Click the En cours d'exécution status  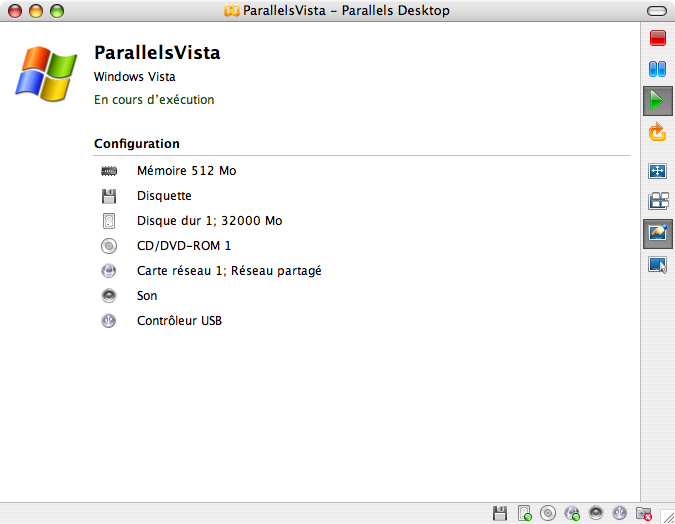click(x=154, y=100)
